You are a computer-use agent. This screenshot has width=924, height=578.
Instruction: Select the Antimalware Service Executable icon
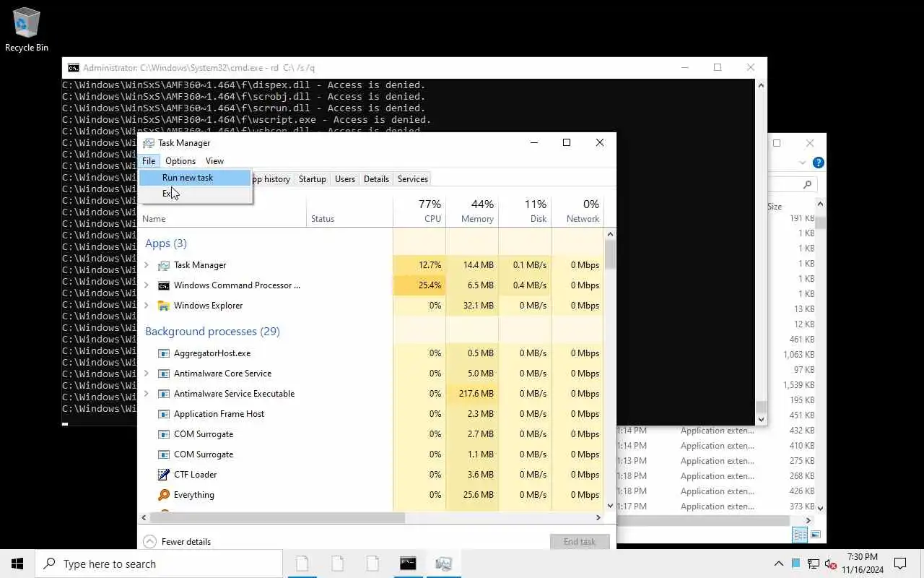point(164,394)
